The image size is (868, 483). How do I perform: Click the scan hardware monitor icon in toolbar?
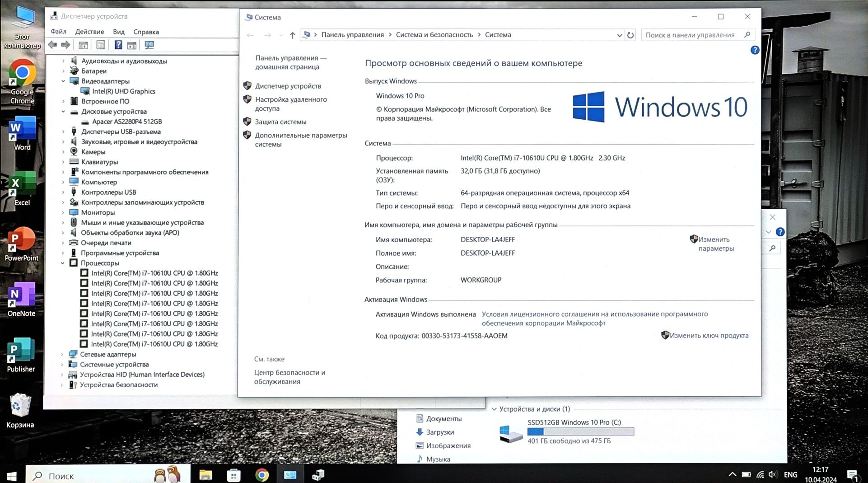pyautogui.click(x=149, y=45)
